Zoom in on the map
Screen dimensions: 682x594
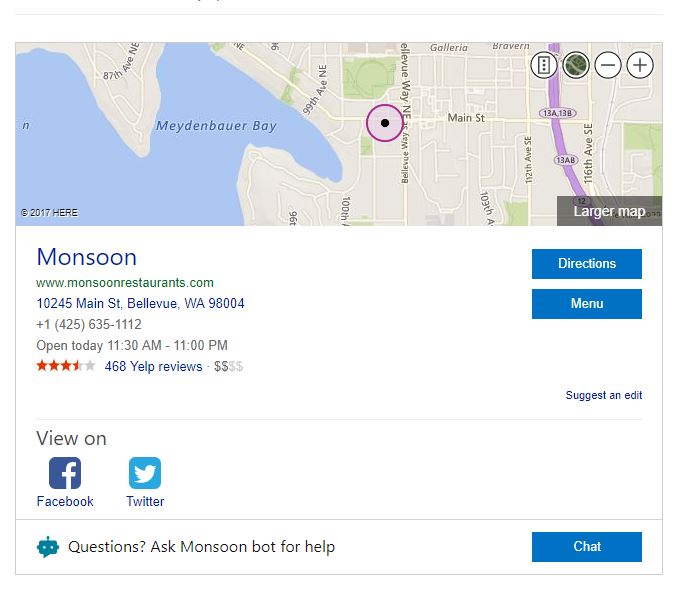639,66
